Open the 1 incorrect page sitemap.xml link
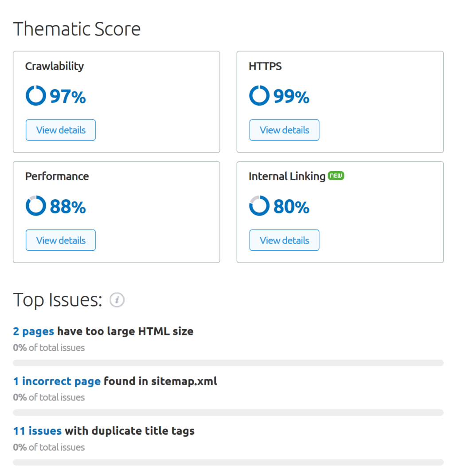This screenshot has width=454, height=476. 56,381
